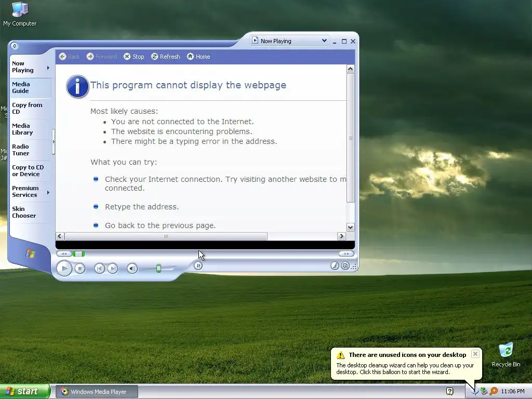The image size is (532, 399).
Task: Click the desktop cleanup balloon message
Action: (405, 368)
